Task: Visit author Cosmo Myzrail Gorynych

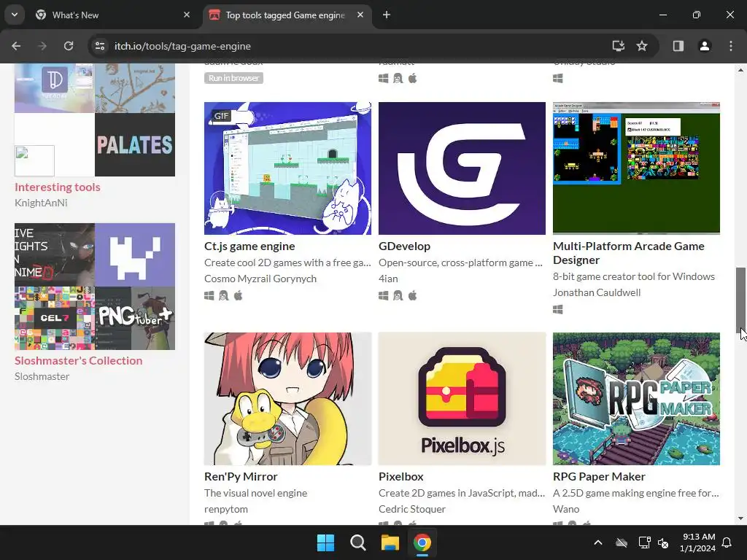Action: tap(260, 279)
